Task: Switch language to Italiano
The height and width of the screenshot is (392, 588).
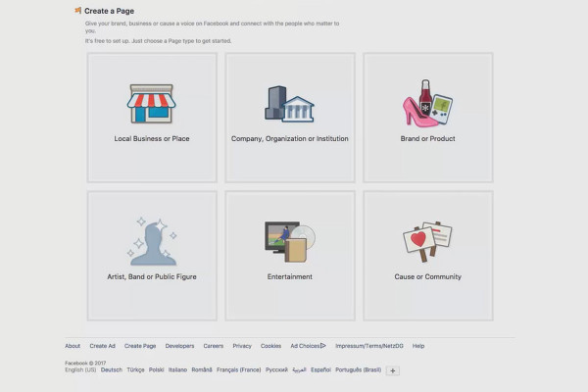Action: [177, 369]
